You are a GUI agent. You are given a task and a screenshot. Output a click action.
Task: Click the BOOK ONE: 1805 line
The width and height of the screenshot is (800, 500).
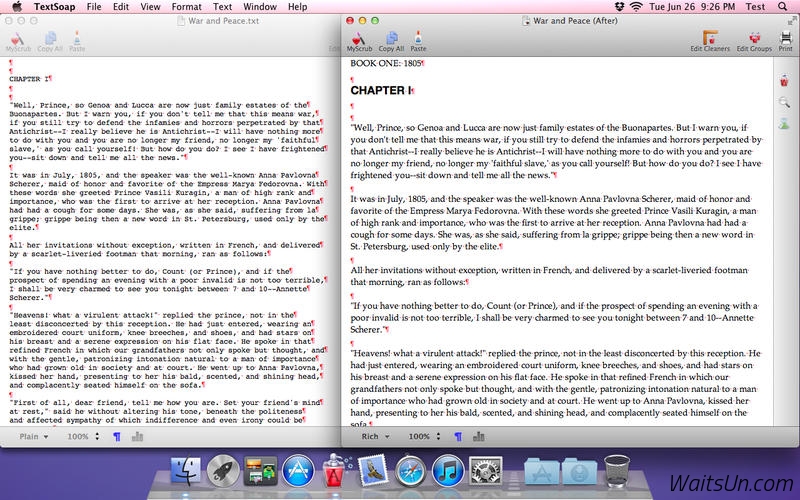pyautogui.click(x=386, y=63)
